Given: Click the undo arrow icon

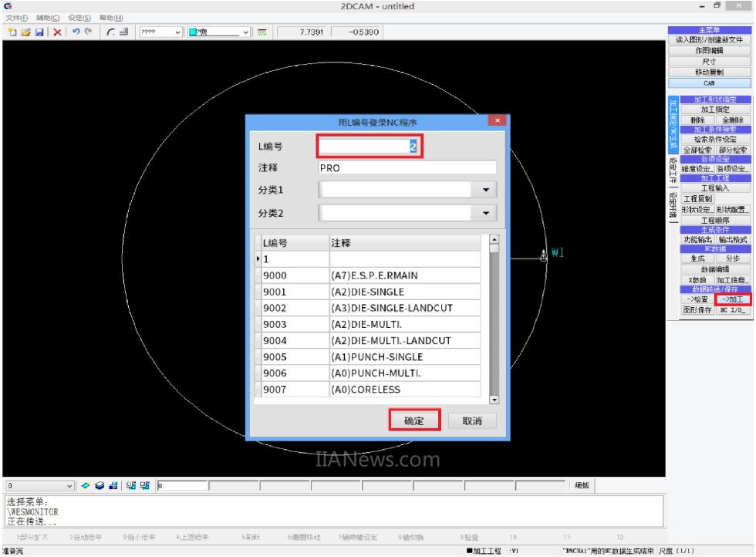Looking at the screenshot, I should [x=75, y=32].
